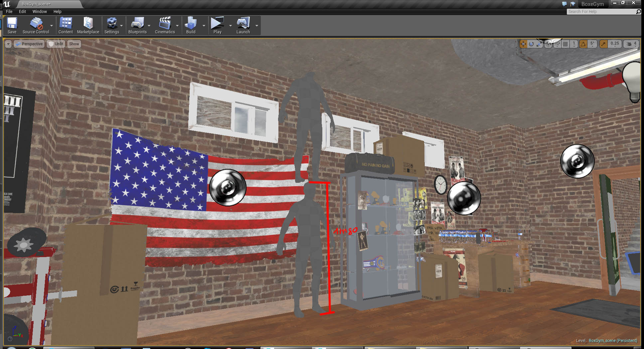Image resolution: width=644 pixels, height=349 pixels.
Task: Expand the Source Control dropdown arrow
Action: [x=52, y=26]
